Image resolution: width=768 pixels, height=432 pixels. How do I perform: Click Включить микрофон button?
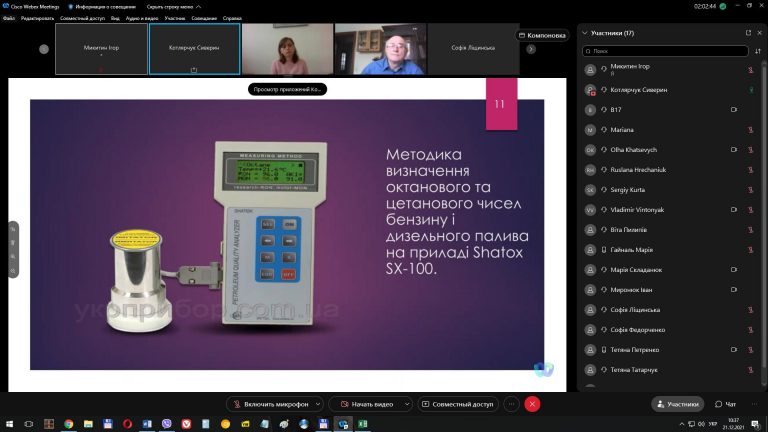tap(271, 404)
